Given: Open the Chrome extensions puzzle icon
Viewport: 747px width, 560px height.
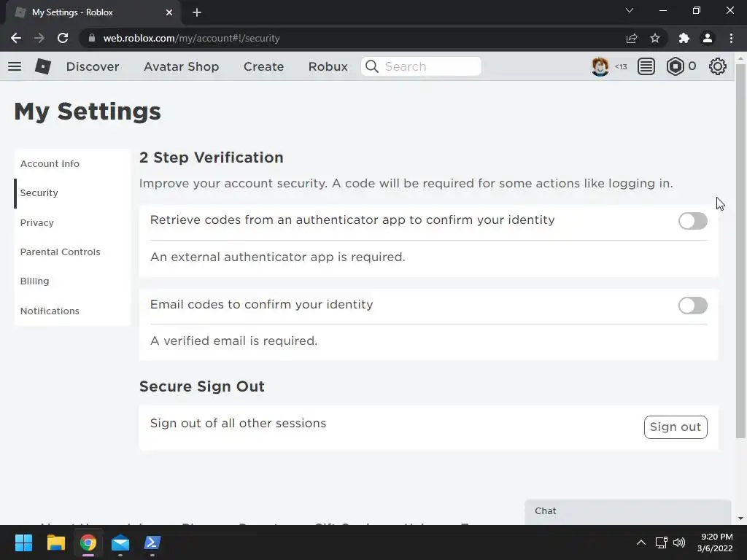Looking at the screenshot, I should [684, 38].
